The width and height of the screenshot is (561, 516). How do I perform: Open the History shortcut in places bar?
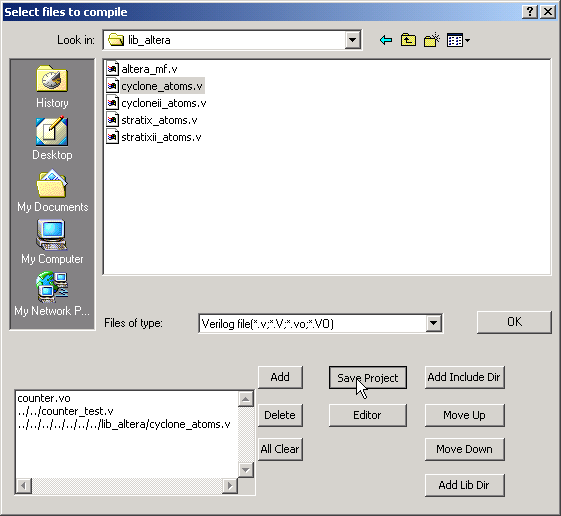pos(52,87)
